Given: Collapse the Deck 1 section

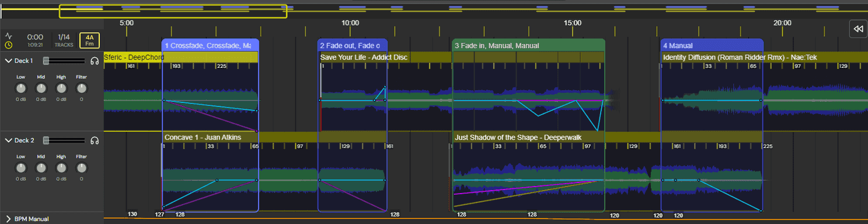Looking at the screenshot, I should coord(9,61).
